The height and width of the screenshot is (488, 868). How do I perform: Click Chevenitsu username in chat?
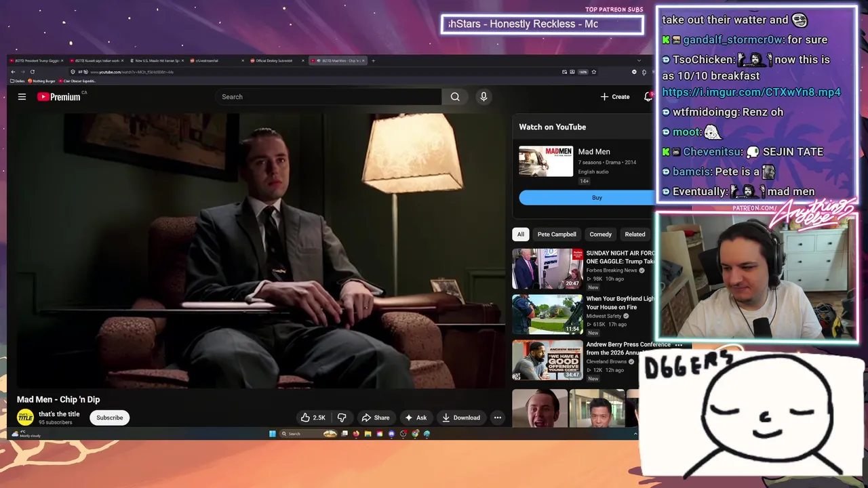(x=711, y=152)
